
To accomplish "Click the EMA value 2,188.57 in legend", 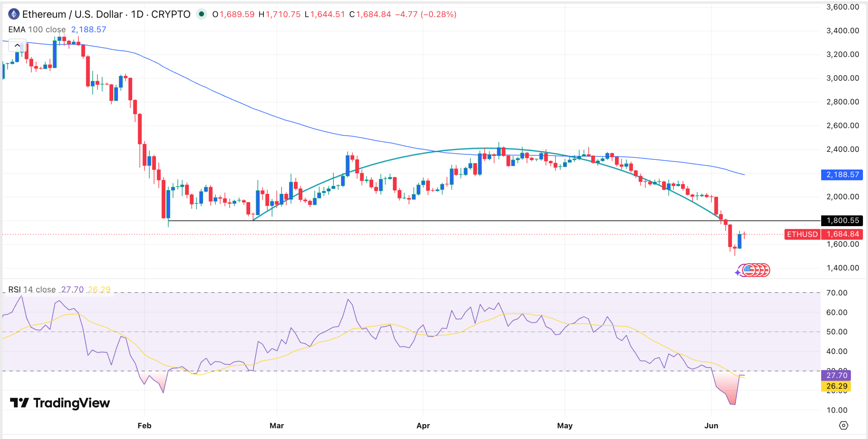I will [89, 29].
